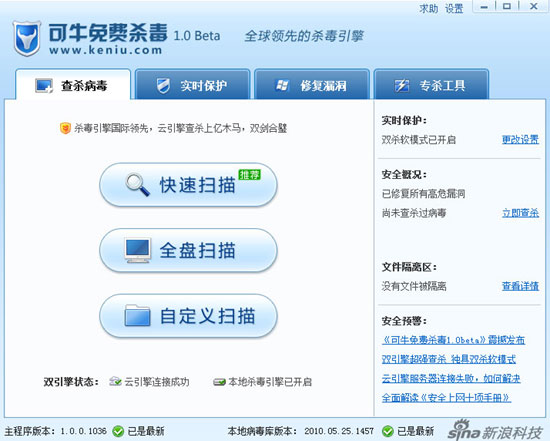Click version number 1.0.0.1036
This screenshot has height=441, width=550.
[83, 431]
